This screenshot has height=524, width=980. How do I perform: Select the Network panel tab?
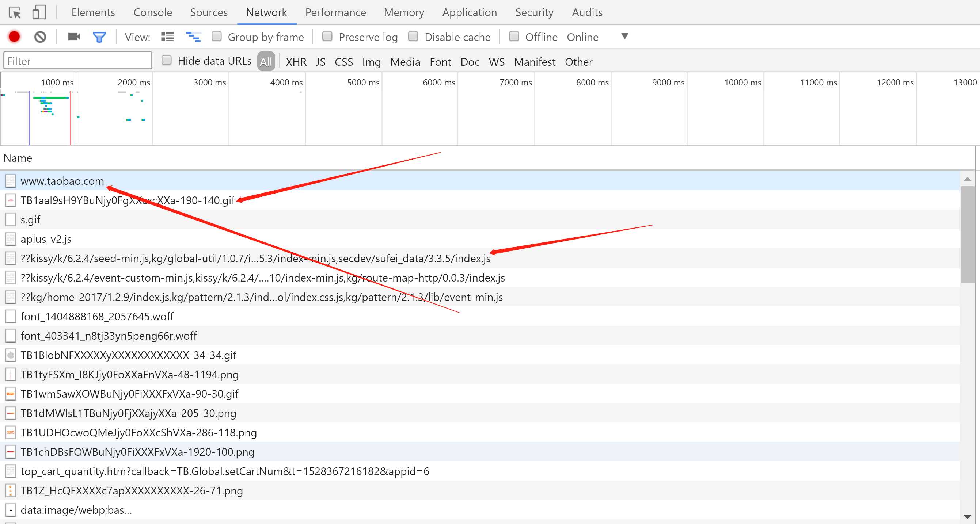point(267,12)
